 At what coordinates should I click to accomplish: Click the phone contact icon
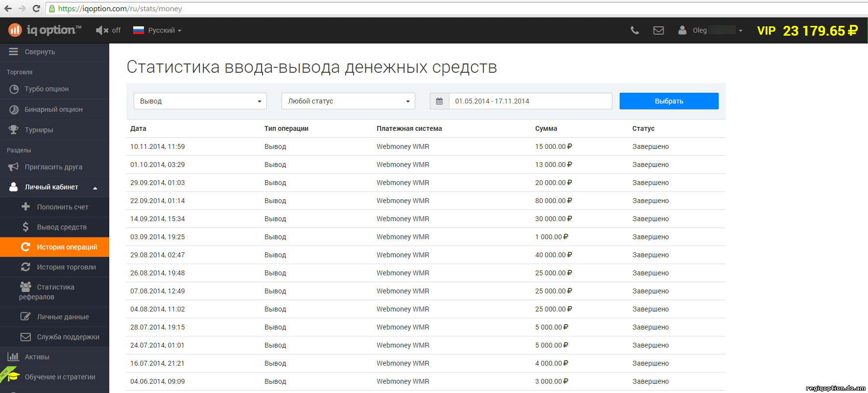[x=634, y=30]
